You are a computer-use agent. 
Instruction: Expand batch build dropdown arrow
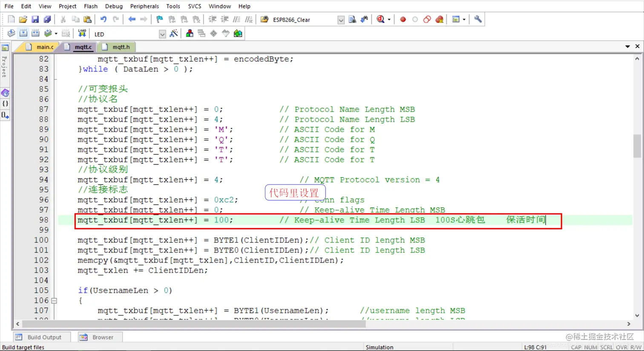pos(56,34)
